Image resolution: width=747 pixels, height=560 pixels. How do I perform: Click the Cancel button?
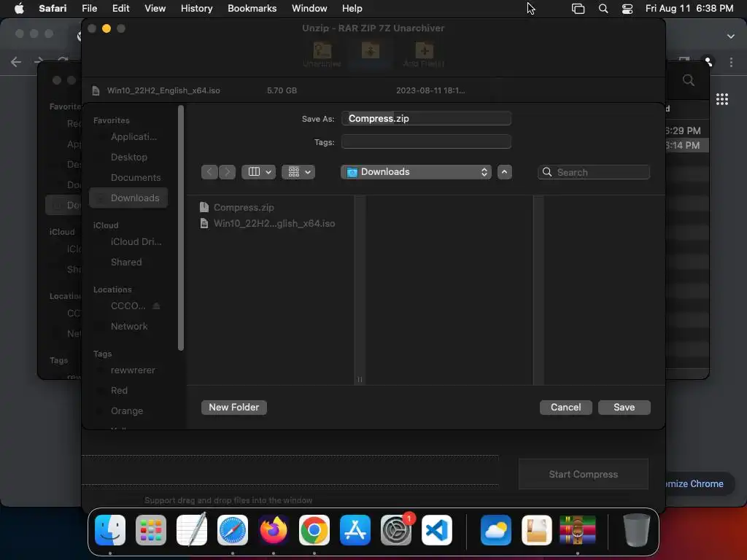[565, 407]
